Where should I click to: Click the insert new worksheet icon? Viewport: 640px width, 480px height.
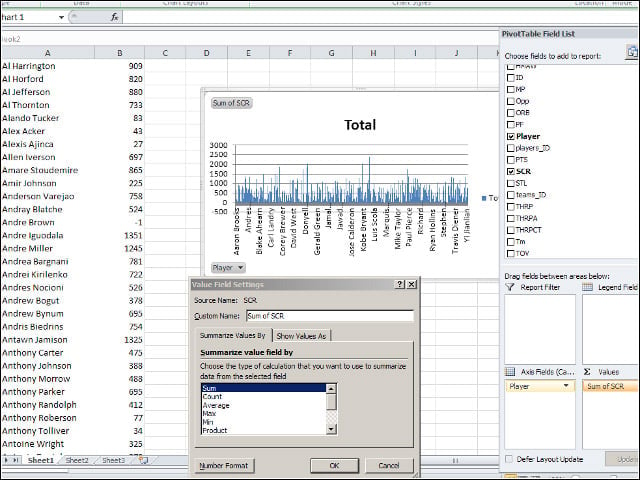click(x=143, y=460)
